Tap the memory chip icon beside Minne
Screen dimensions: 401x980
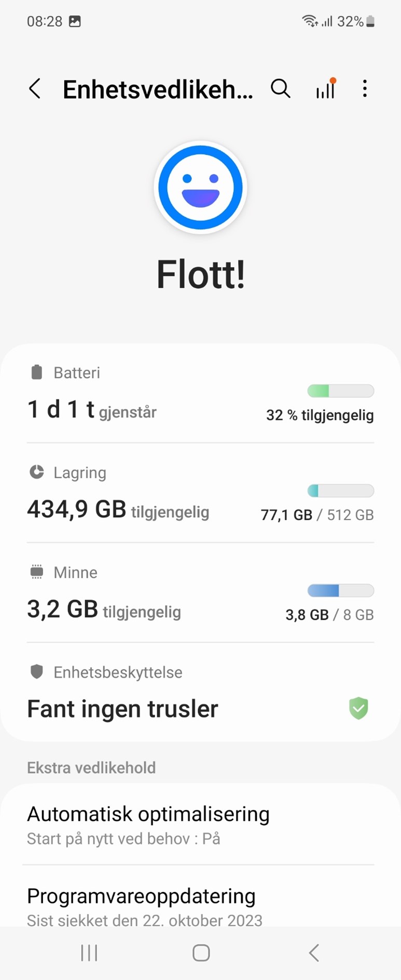pyautogui.click(x=36, y=572)
